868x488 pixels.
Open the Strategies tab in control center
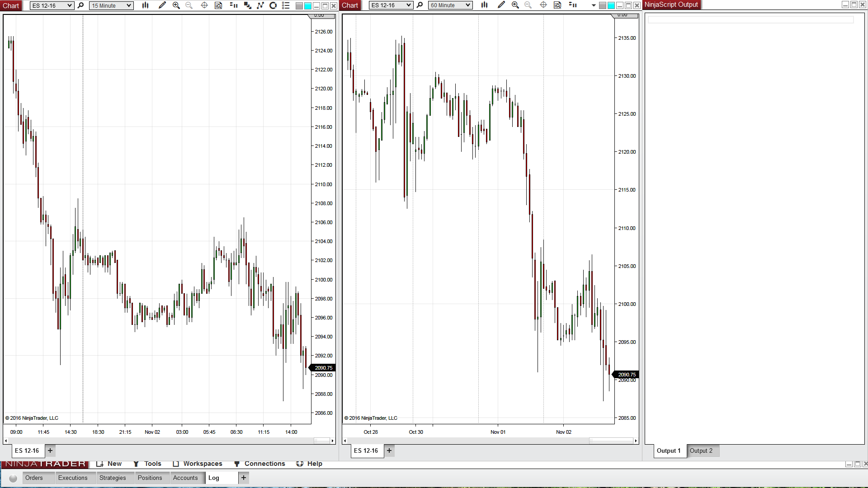coord(113,478)
